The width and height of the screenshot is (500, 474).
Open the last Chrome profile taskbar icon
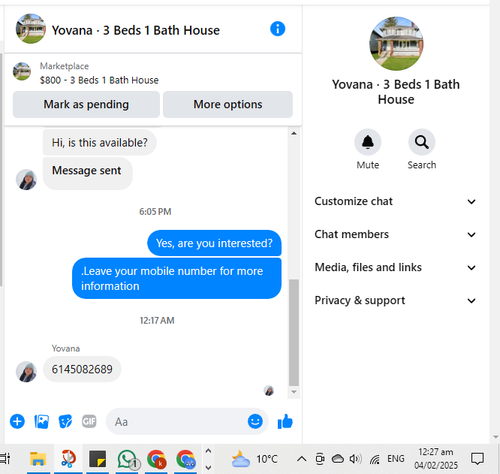tap(186, 459)
